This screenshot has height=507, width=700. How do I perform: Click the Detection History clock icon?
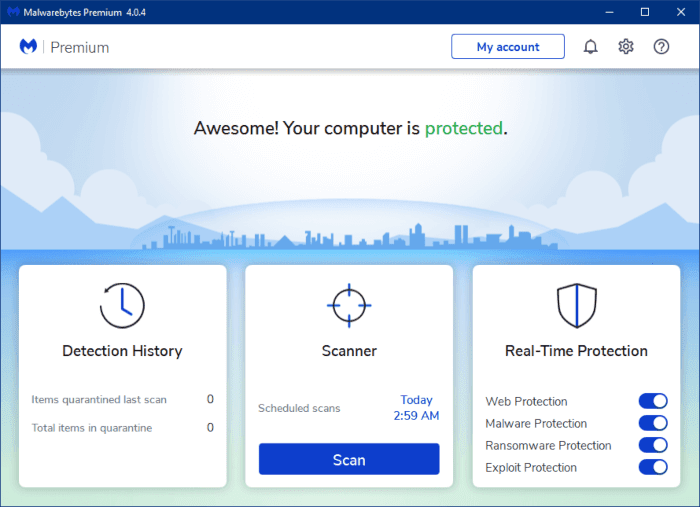coord(122,306)
